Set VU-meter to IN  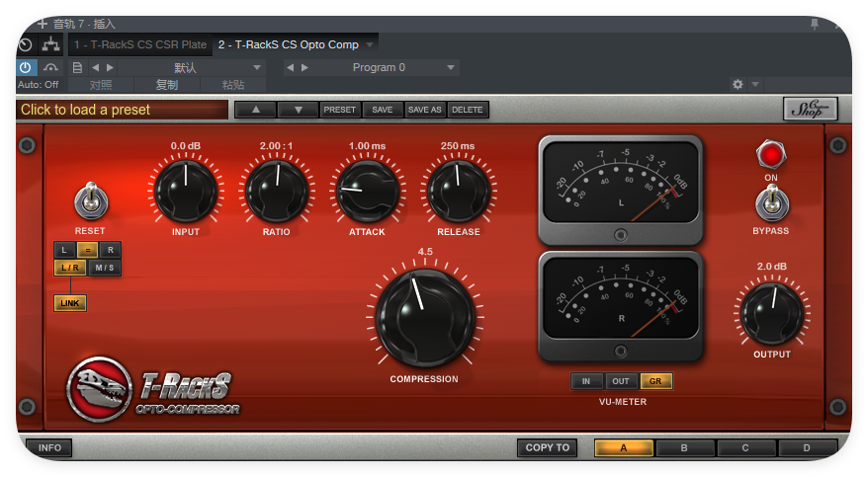coord(585,381)
